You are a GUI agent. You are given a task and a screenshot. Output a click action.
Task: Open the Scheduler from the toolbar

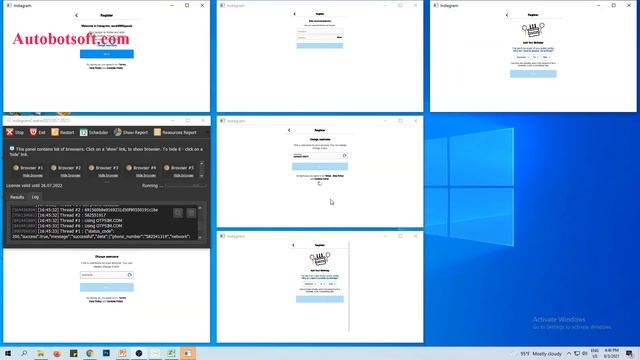click(94, 132)
